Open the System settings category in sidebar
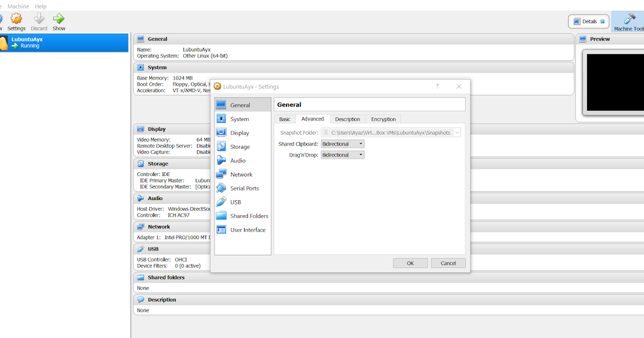This screenshot has height=338, width=644. point(239,118)
